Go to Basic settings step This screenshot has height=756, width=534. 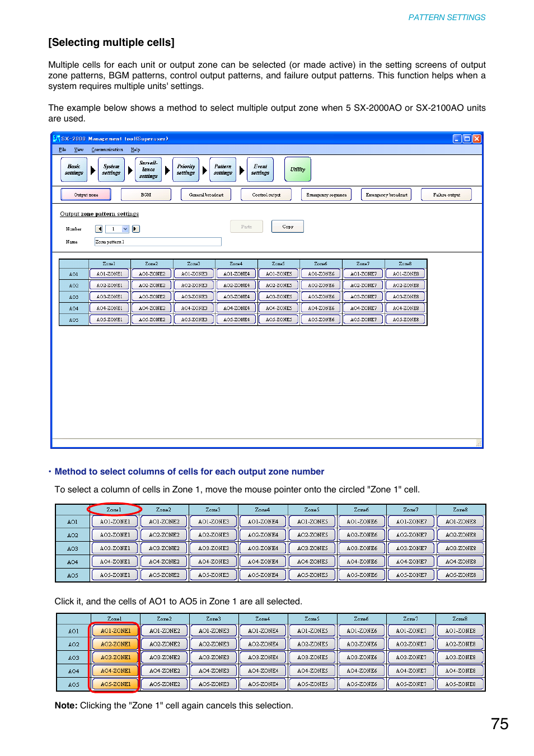tap(74, 170)
